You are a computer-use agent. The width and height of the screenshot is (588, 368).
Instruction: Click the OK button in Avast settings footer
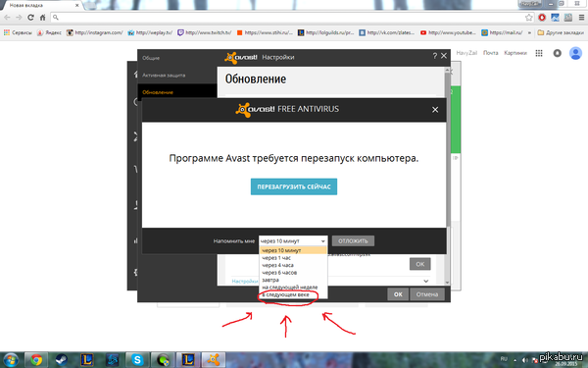tap(398, 294)
